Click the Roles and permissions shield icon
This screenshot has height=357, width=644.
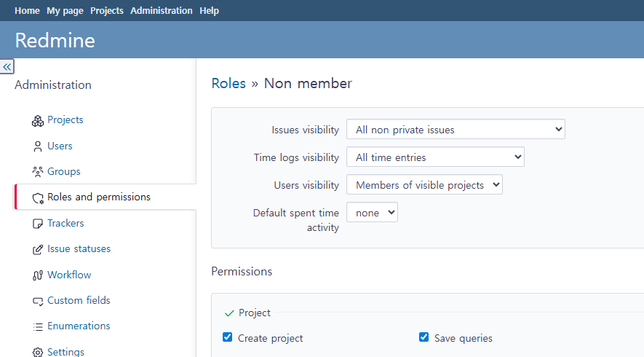(38, 197)
